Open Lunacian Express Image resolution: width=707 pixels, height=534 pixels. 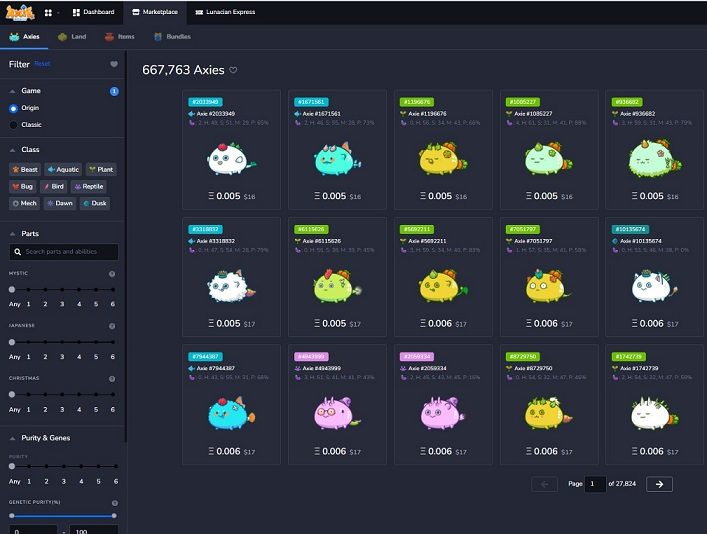(x=225, y=12)
